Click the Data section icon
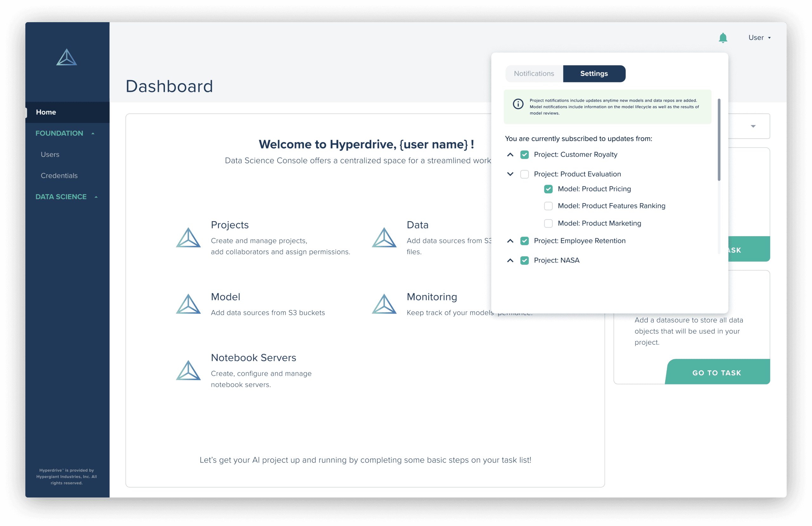Screen dimensions: 812x526 pyautogui.click(x=384, y=238)
